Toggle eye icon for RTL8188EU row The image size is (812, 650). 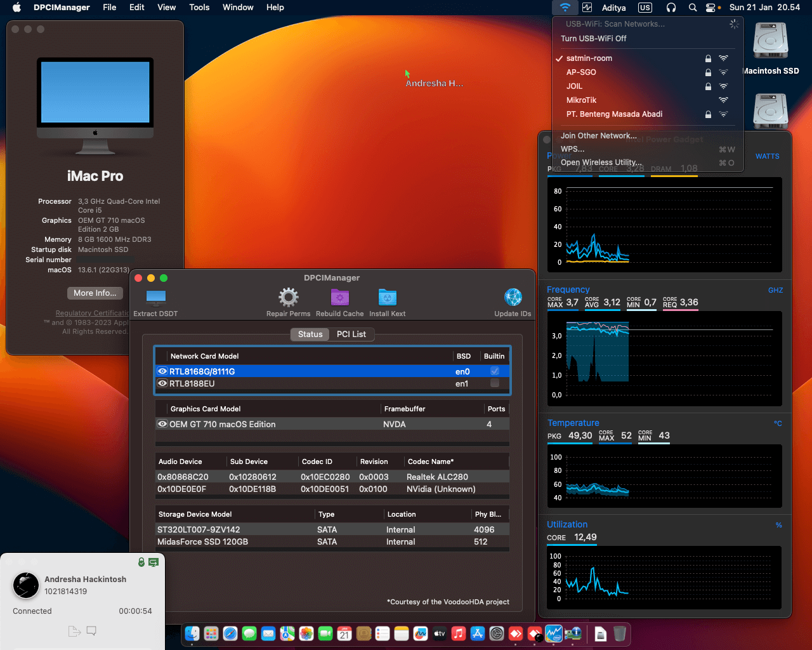pos(162,383)
